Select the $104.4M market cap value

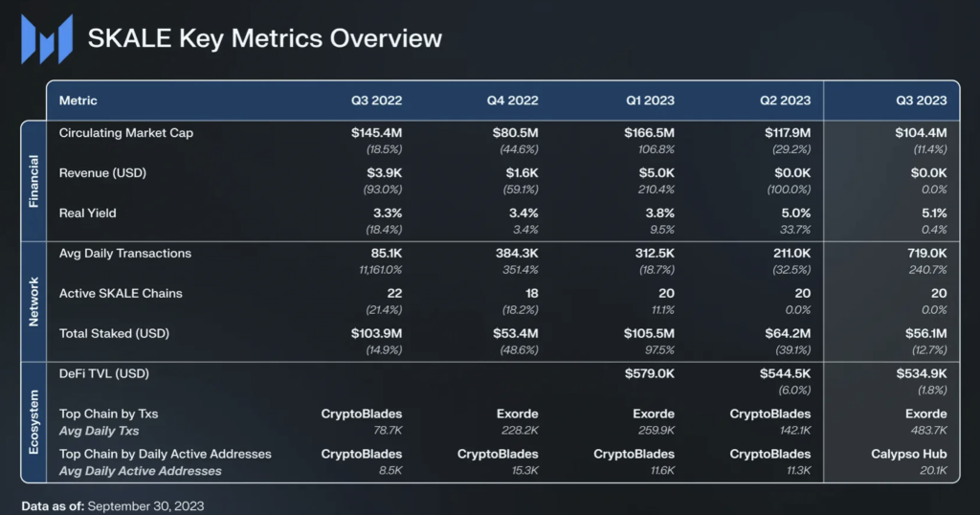(921, 133)
